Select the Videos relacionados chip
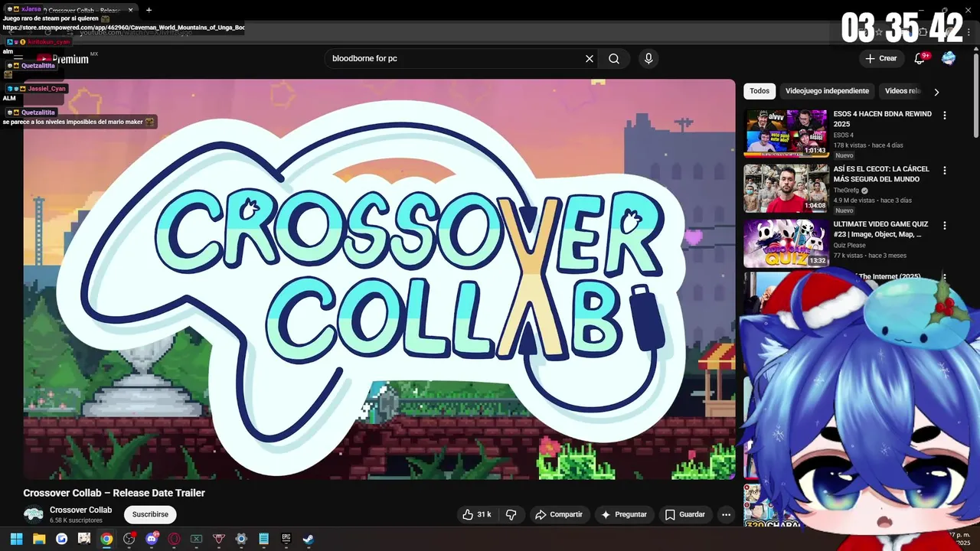980x551 pixels. click(x=903, y=91)
